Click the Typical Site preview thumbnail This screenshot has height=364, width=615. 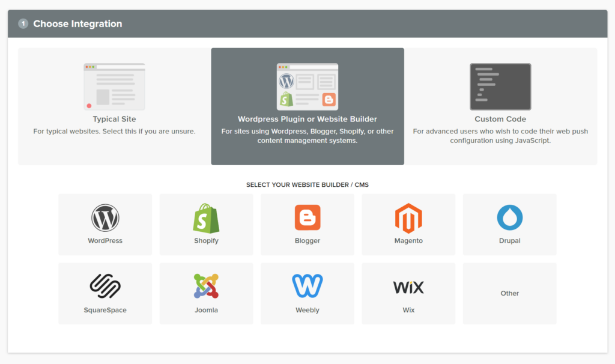coord(114,86)
